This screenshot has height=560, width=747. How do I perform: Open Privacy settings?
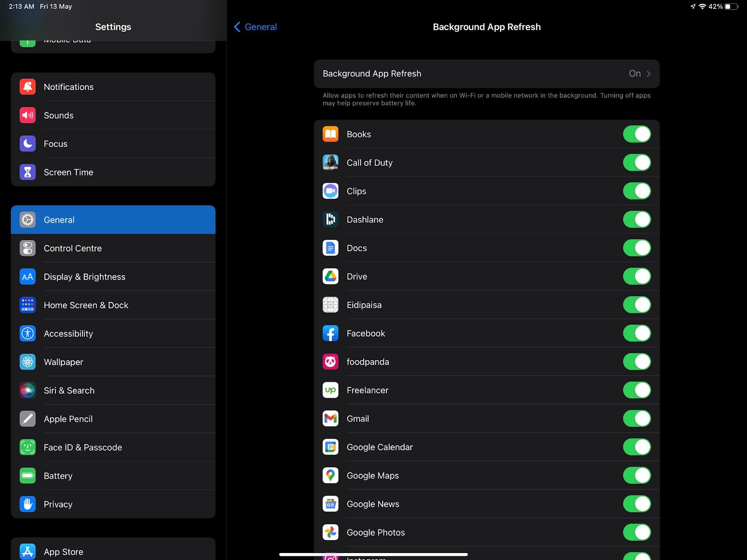pyautogui.click(x=113, y=505)
